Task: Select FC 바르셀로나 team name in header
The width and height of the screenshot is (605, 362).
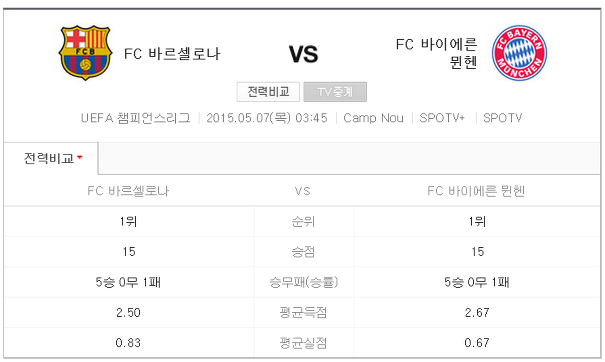Action: [172, 54]
